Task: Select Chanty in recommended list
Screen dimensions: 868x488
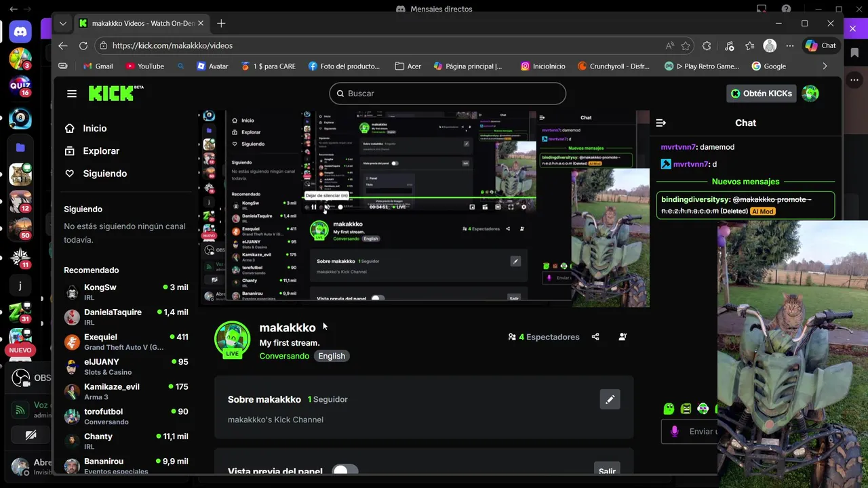Action: (126, 441)
